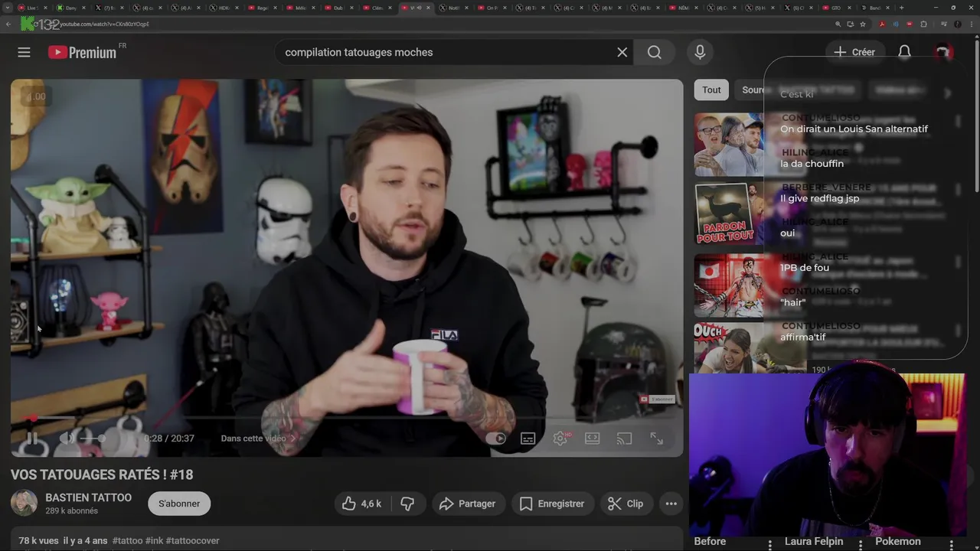
Task: Bookmark page with the star icon
Action: point(863,24)
